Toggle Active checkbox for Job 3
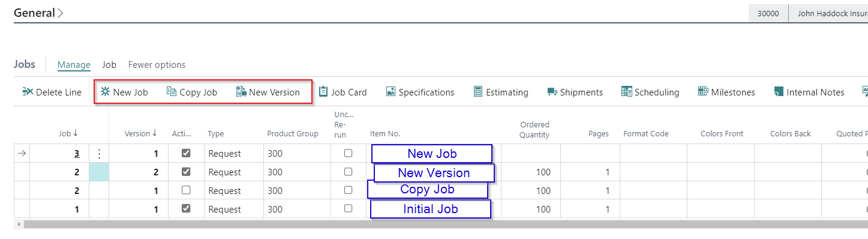The image size is (868, 239). [186, 153]
